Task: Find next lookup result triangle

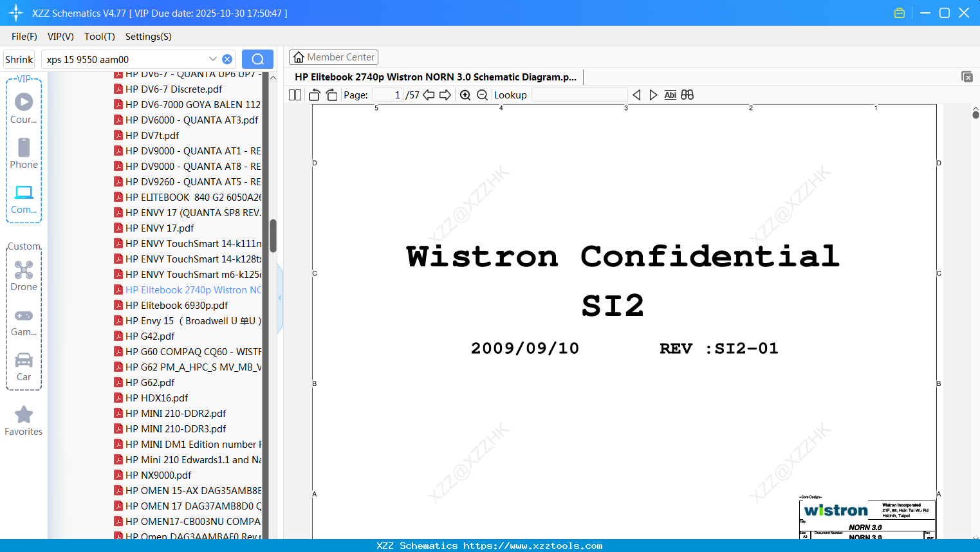Action: 653,95
